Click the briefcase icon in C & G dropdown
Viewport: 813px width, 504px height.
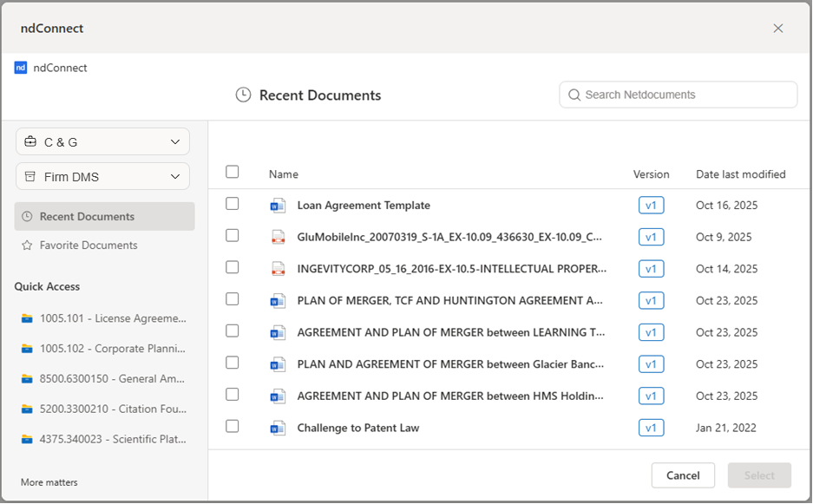(x=30, y=141)
